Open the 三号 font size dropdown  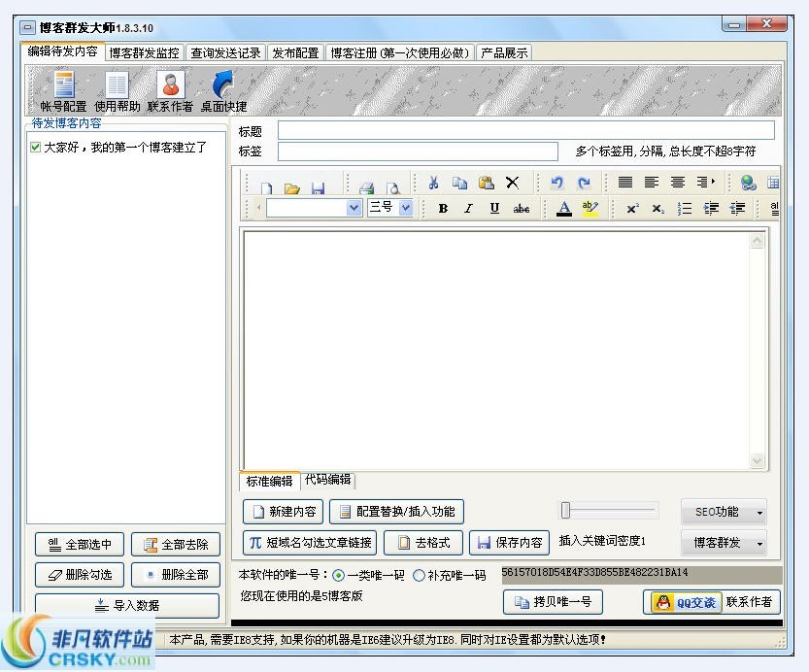click(405, 208)
